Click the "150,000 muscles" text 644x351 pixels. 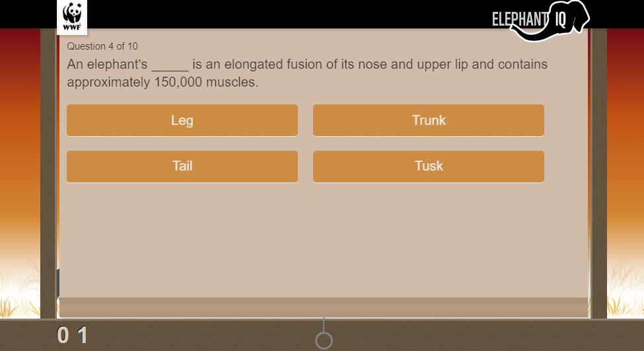(x=206, y=82)
